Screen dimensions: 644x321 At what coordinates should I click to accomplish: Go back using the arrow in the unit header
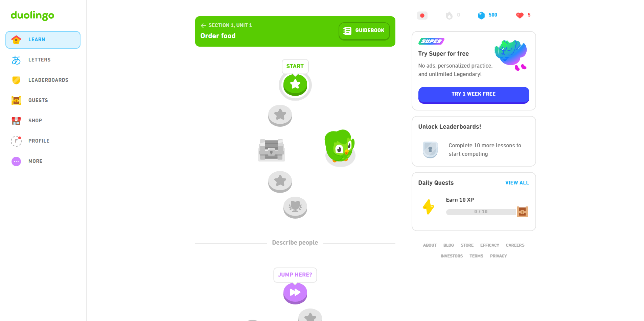(x=203, y=25)
